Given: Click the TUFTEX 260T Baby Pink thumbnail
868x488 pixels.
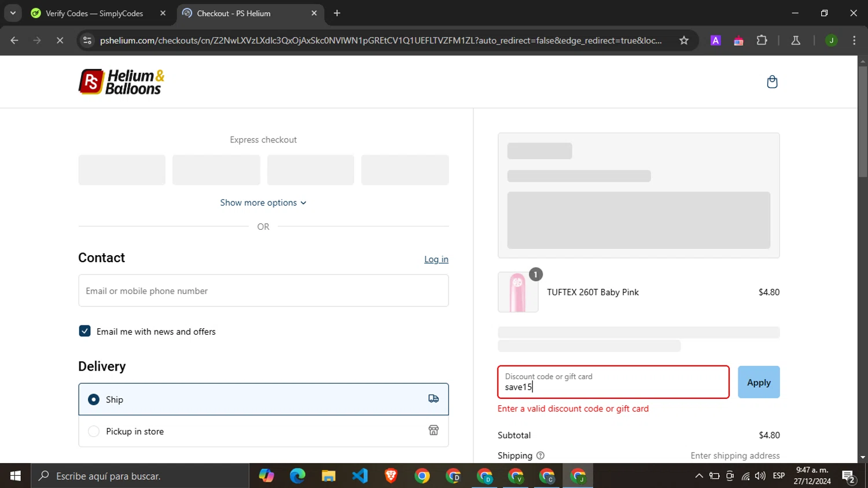Looking at the screenshot, I should coord(518,292).
